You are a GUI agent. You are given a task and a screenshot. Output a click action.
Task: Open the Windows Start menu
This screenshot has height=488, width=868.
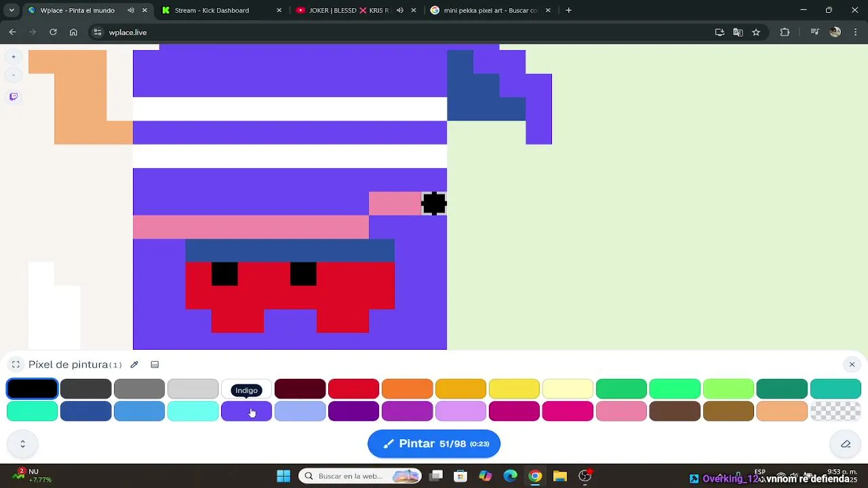(283, 476)
